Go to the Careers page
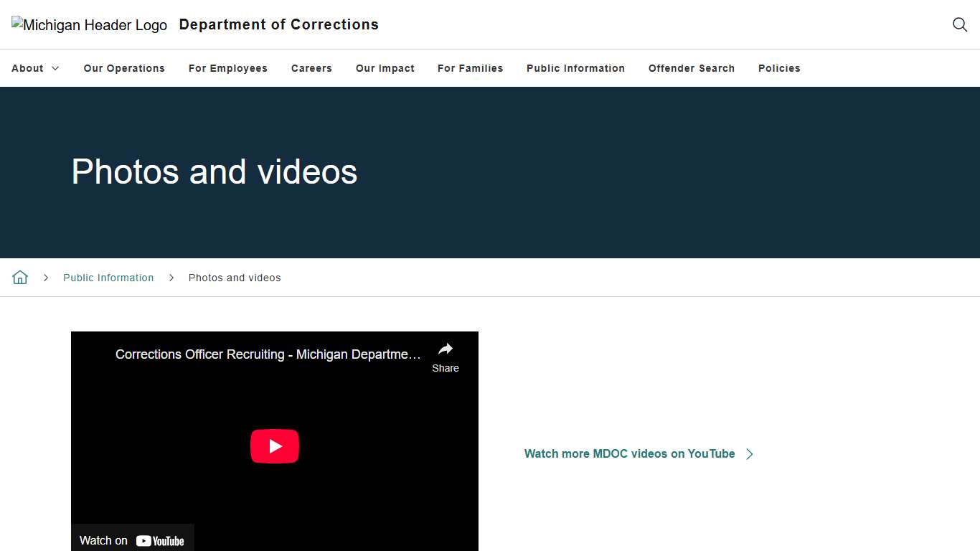This screenshot has height=551, width=980. coord(311,68)
